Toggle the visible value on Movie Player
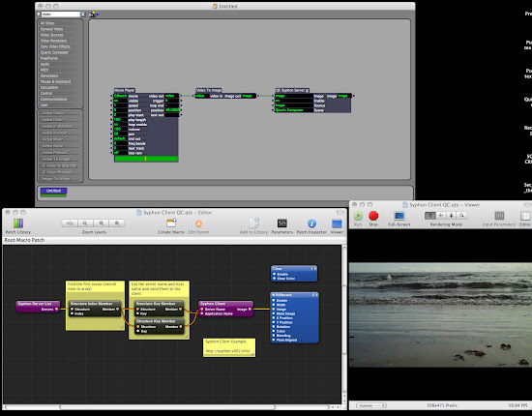This screenshot has width=532, height=416. [x=120, y=101]
